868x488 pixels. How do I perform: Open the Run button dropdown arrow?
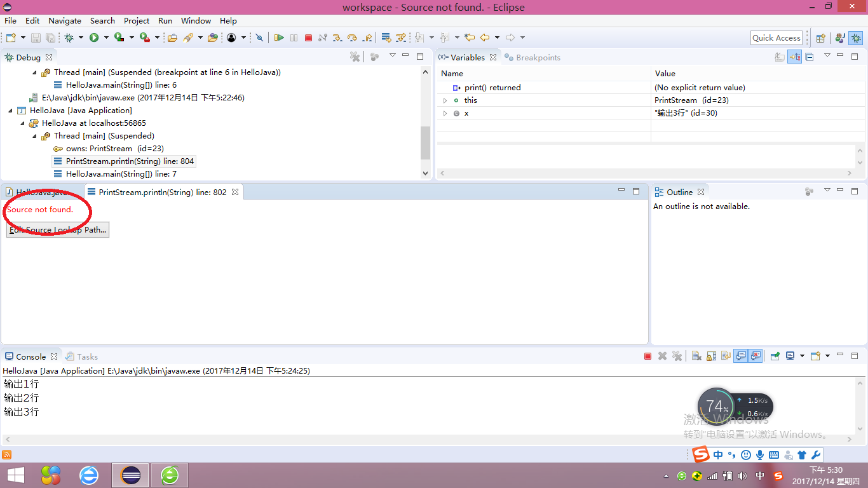(x=106, y=37)
